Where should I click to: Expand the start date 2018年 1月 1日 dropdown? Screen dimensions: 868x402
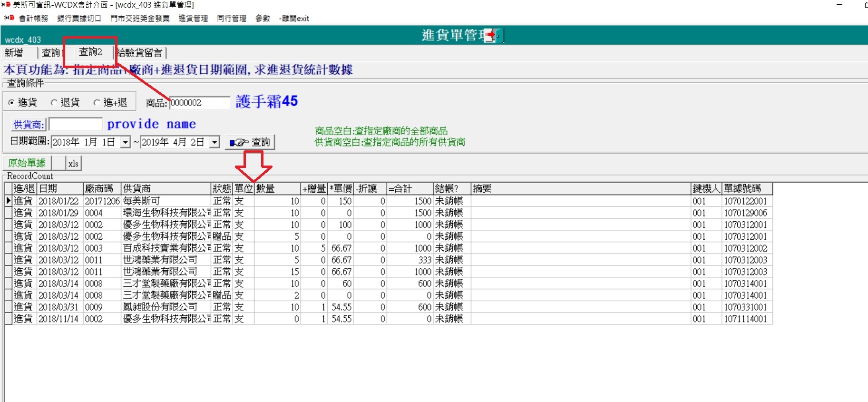click(x=125, y=142)
